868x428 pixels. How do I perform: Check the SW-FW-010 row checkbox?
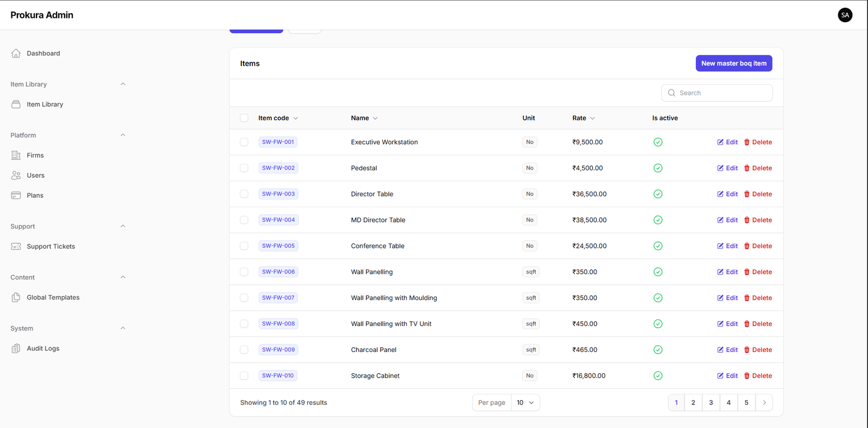[x=244, y=375]
